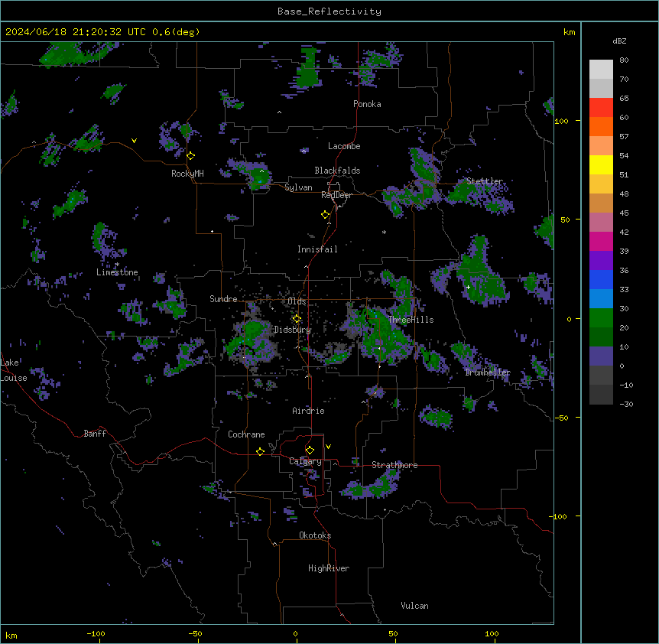659x644 pixels.
Task: Click the Ponoka city label
Action: [367, 104]
